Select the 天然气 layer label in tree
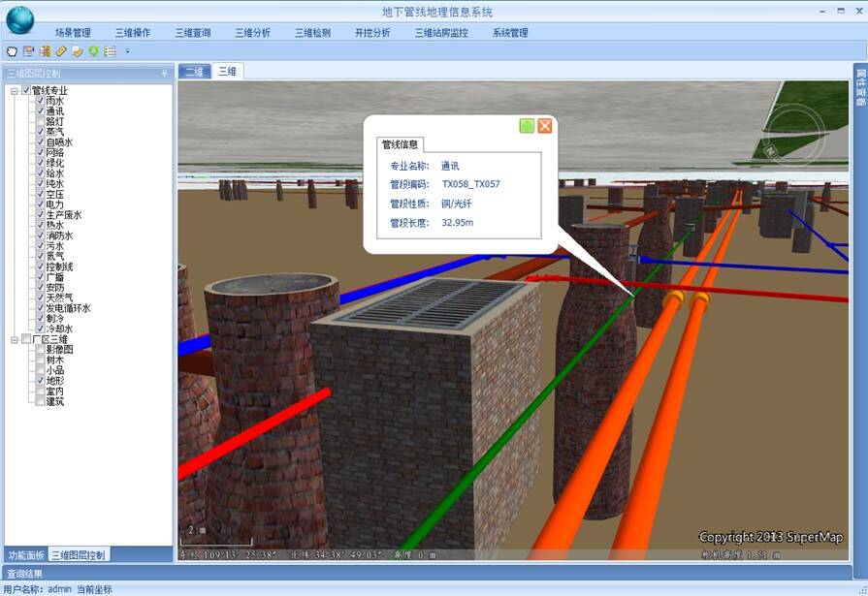868x596 pixels. pyautogui.click(x=60, y=298)
